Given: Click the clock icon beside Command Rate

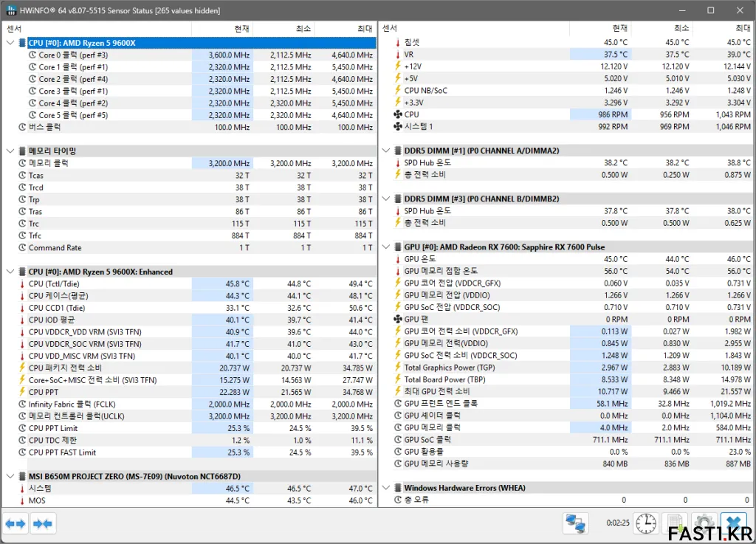Looking at the screenshot, I should [22, 248].
